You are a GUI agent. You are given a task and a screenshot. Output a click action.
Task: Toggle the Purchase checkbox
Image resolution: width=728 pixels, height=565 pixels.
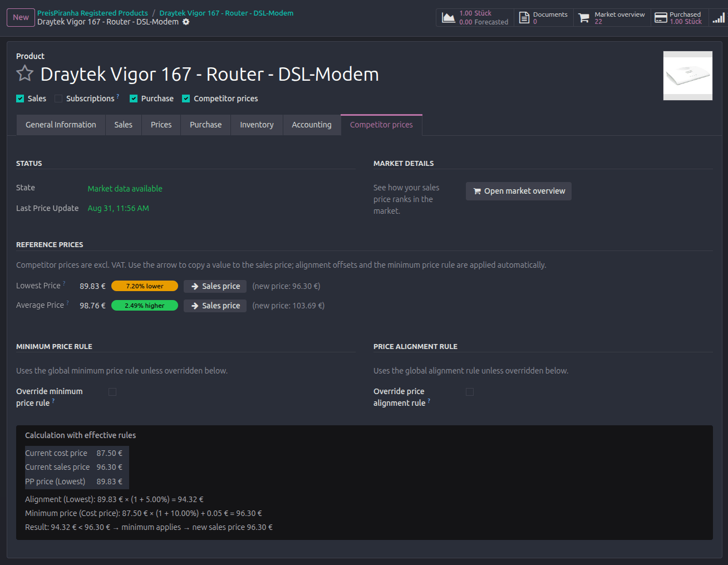[134, 99]
